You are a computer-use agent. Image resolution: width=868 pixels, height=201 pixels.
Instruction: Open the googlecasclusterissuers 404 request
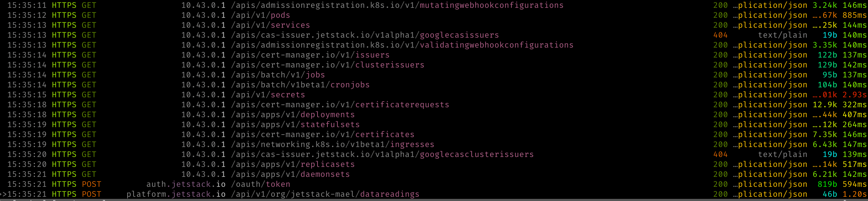tap(434, 154)
